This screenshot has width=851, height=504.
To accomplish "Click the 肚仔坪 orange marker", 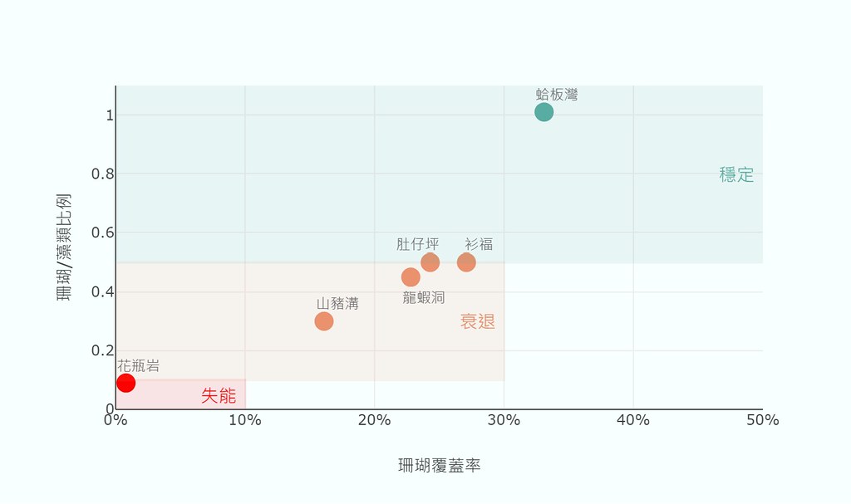I will pos(430,262).
